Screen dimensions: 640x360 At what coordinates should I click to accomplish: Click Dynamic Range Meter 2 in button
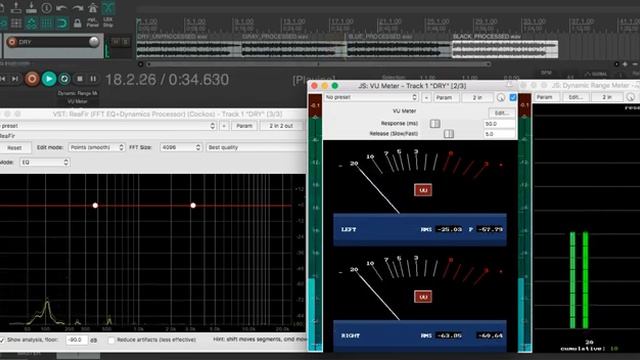coord(607,97)
